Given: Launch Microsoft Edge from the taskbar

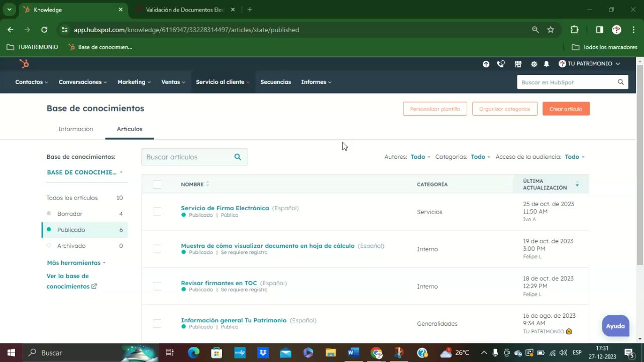Looking at the screenshot, I should [x=193, y=352].
